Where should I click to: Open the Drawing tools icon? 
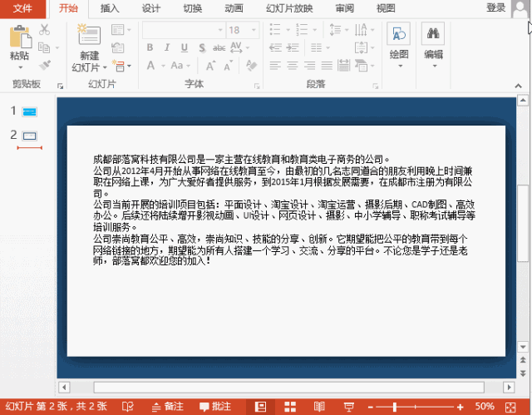(399, 36)
